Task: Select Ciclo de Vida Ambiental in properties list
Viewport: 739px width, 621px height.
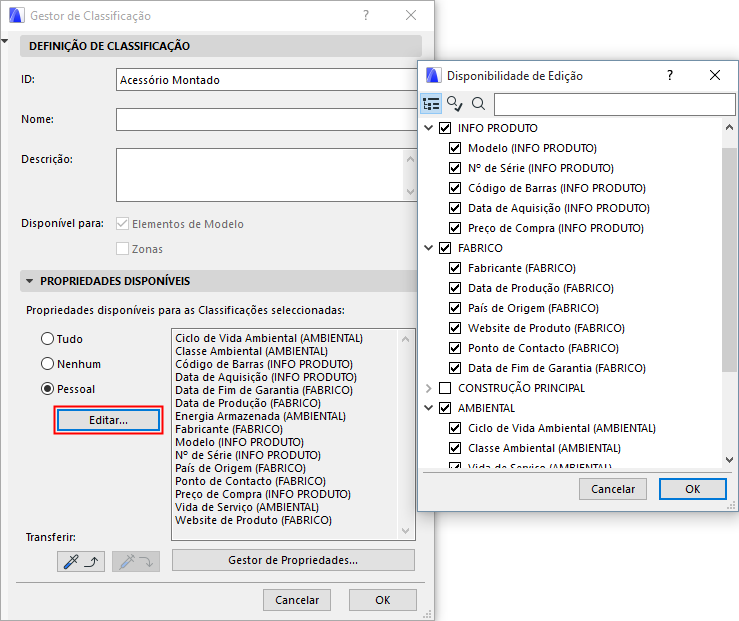Action: (269, 338)
